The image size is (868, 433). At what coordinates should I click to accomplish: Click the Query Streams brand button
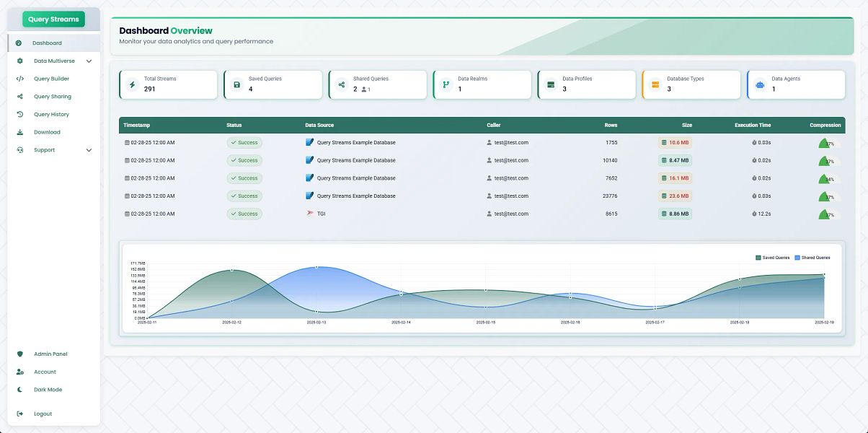point(53,19)
